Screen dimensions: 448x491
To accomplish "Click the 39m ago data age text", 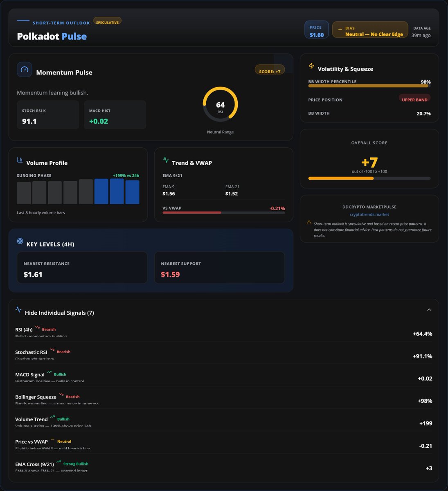I will coord(421,36).
